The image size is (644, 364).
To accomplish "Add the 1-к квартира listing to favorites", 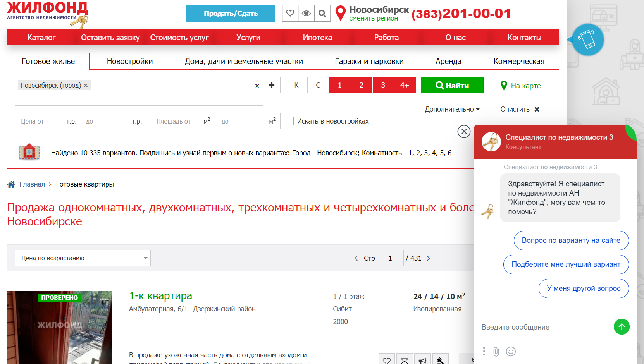I will 387,360.
